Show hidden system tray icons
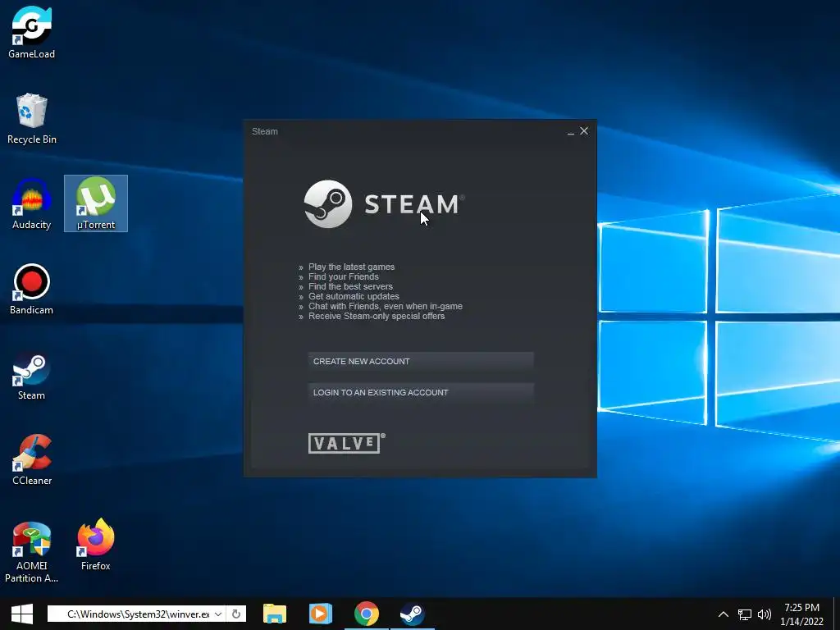Image resolution: width=840 pixels, height=630 pixels. tap(724, 614)
